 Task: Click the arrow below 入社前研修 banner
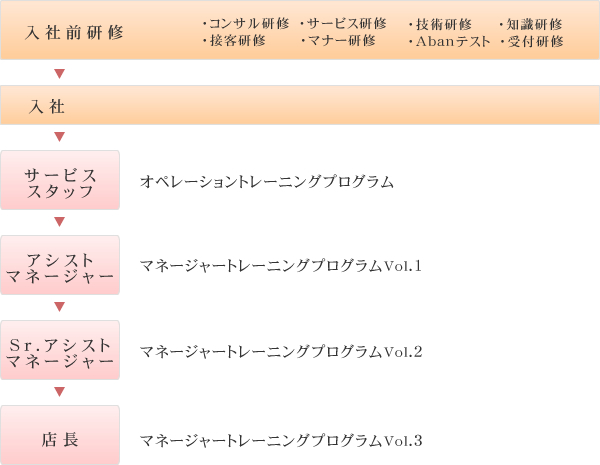pos(59,73)
